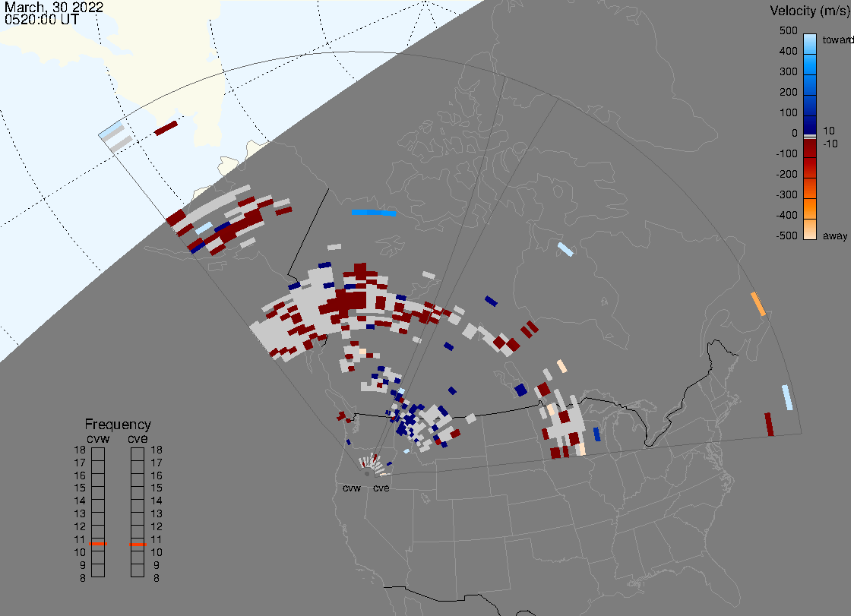Click the -10 threshold label beside color bar
Screen dimensions: 854x616
point(830,144)
